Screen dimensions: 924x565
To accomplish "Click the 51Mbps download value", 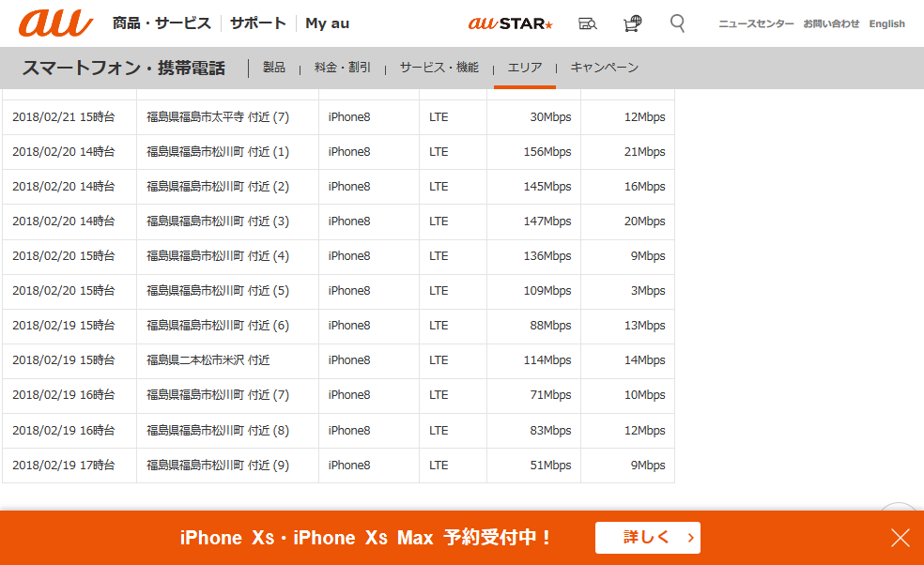I will (x=550, y=465).
